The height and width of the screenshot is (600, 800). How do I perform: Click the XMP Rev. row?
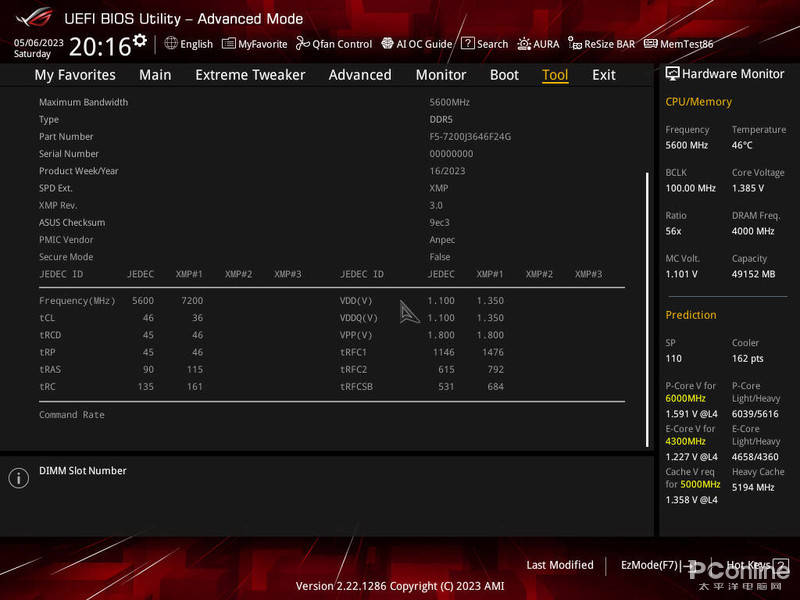332,205
